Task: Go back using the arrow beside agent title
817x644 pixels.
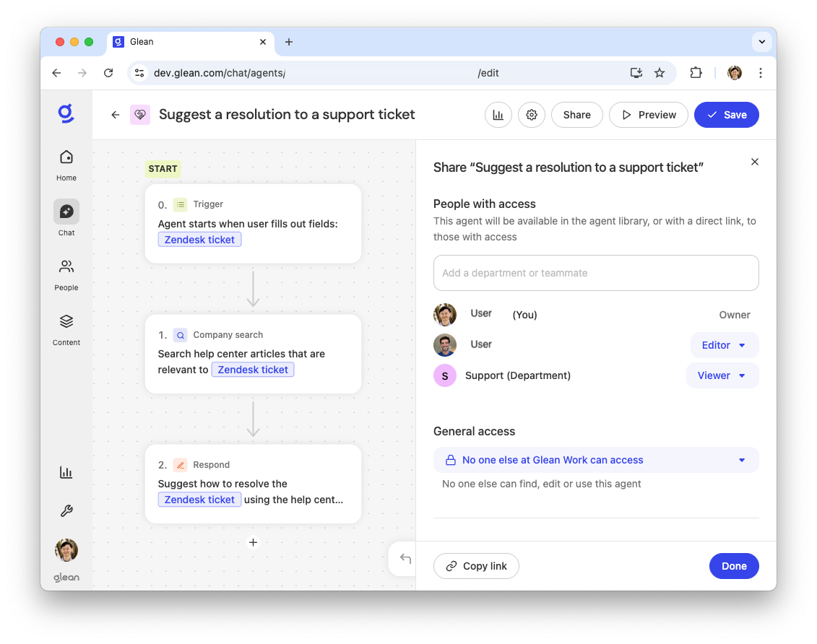Action: point(115,115)
